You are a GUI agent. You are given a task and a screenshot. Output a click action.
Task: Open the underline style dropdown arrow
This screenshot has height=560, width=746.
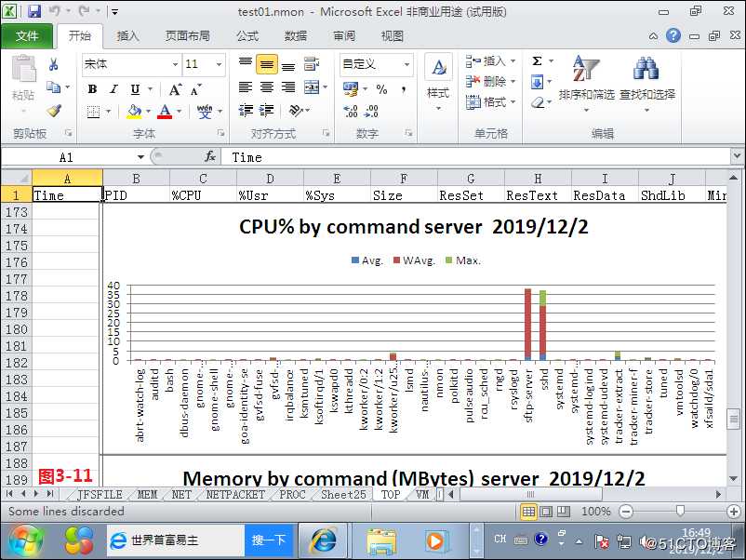pos(151,89)
